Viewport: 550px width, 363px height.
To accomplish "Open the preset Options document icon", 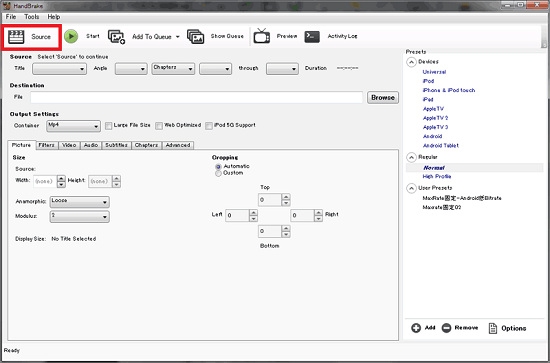I will tap(493, 328).
